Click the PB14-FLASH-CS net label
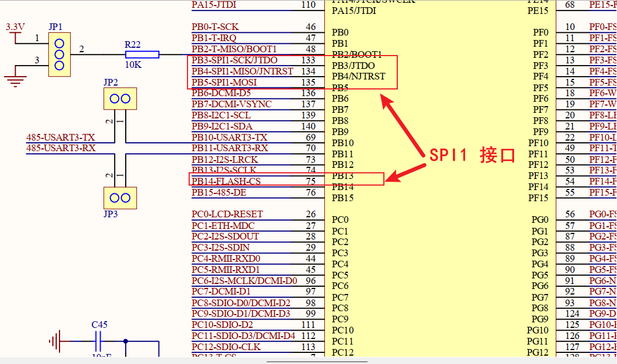The width and height of the screenshot is (617, 364). 226,181
